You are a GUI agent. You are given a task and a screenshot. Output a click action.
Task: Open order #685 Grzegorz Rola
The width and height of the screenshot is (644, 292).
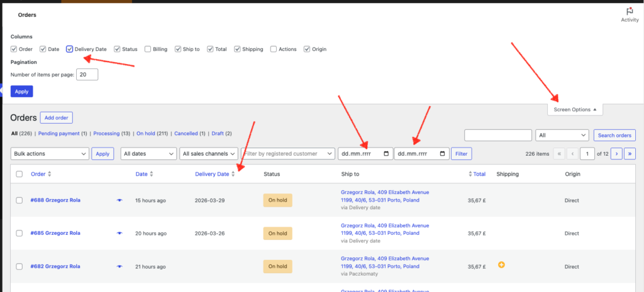pyautogui.click(x=55, y=233)
